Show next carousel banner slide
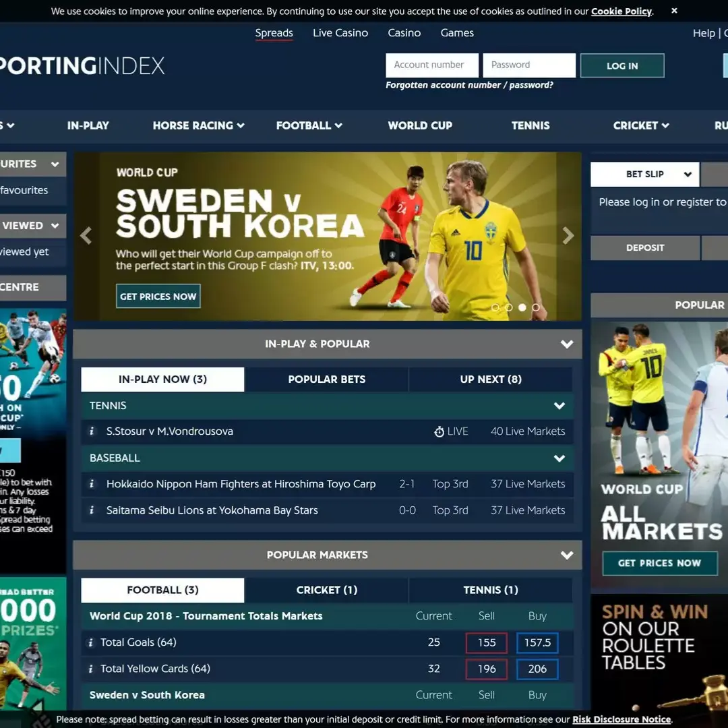The width and height of the screenshot is (728, 728). (568, 236)
